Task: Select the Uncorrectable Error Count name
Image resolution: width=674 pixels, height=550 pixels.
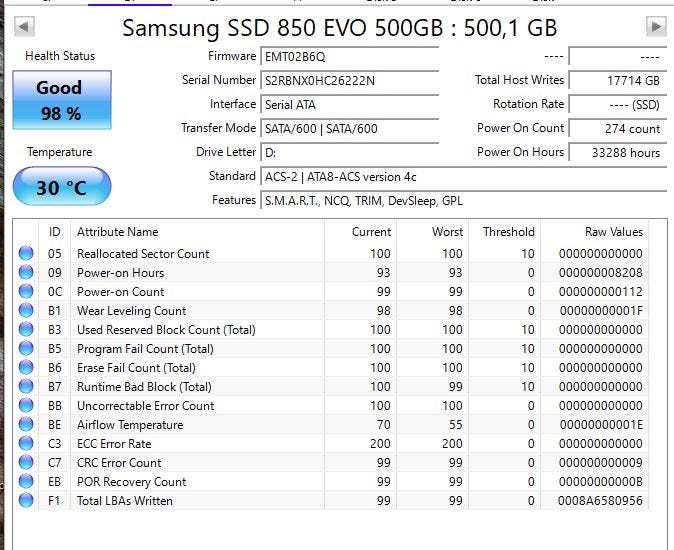Action: pos(146,406)
